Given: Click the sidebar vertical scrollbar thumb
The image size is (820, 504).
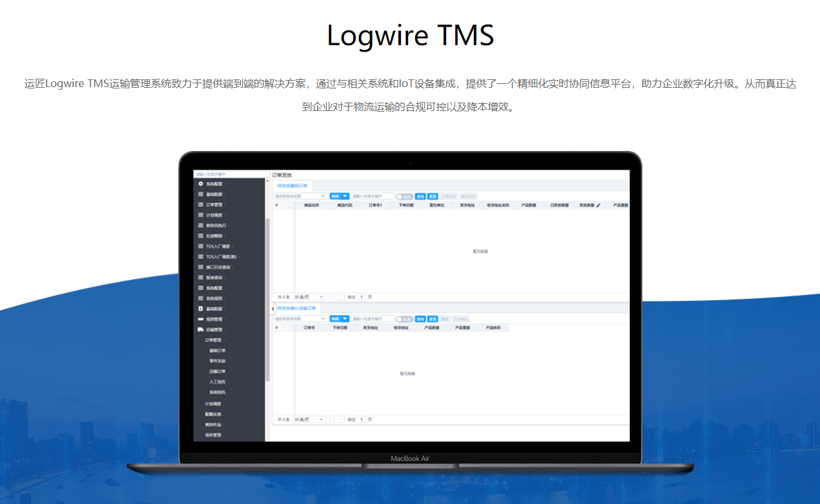Looking at the screenshot, I should (x=267, y=300).
